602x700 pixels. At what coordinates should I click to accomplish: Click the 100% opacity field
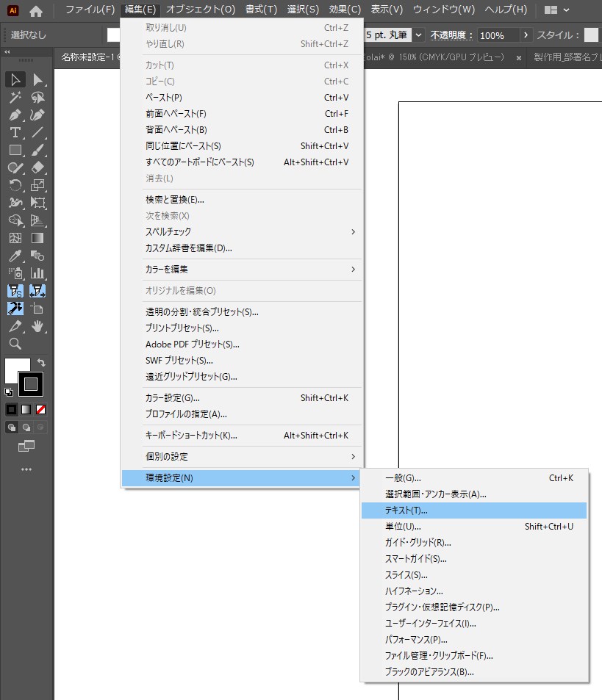498,35
